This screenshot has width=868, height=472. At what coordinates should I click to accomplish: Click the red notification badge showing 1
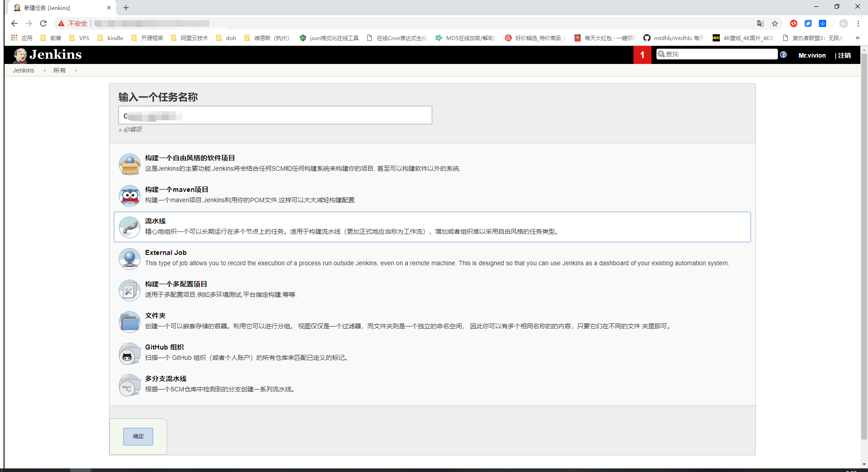pos(642,54)
